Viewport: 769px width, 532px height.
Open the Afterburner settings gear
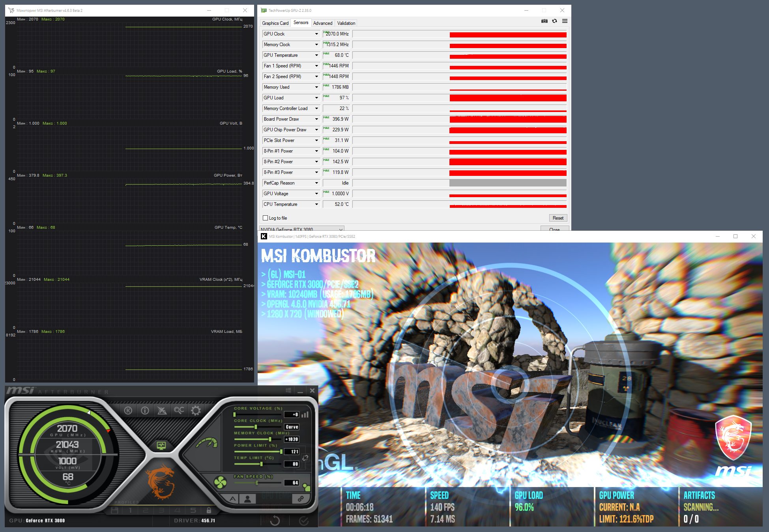click(x=196, y=411)
